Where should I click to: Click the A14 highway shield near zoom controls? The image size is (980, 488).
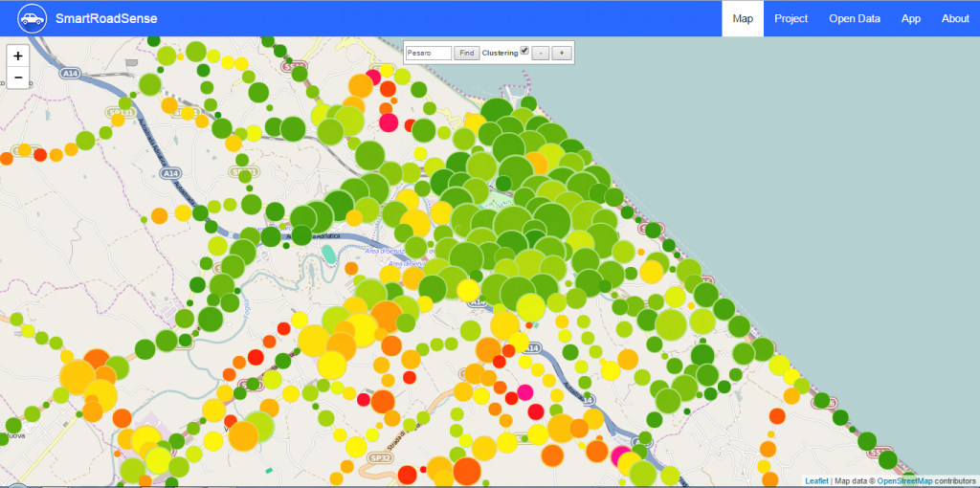click(69, 74)
